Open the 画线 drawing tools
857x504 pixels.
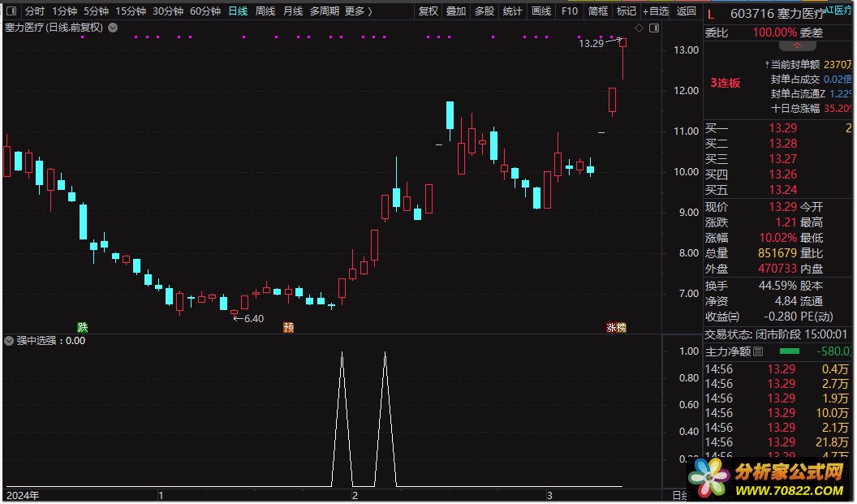click(541, 11)
